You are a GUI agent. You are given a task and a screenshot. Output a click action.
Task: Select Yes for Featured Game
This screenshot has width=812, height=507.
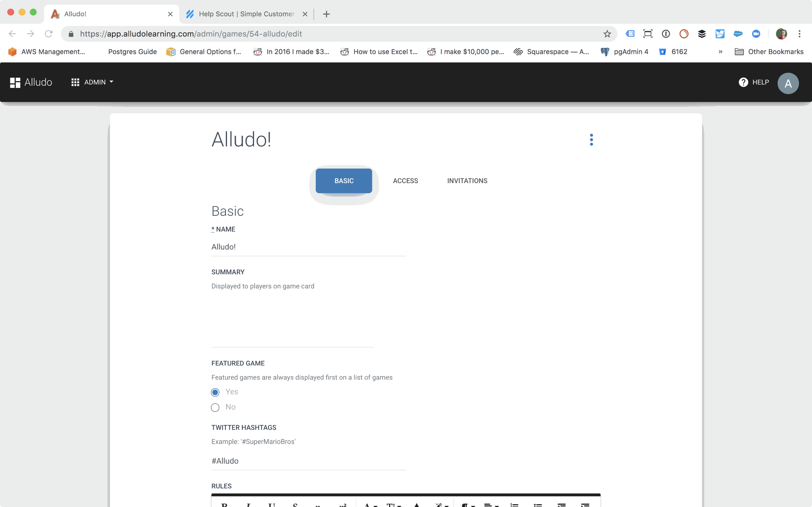point(215,392)
